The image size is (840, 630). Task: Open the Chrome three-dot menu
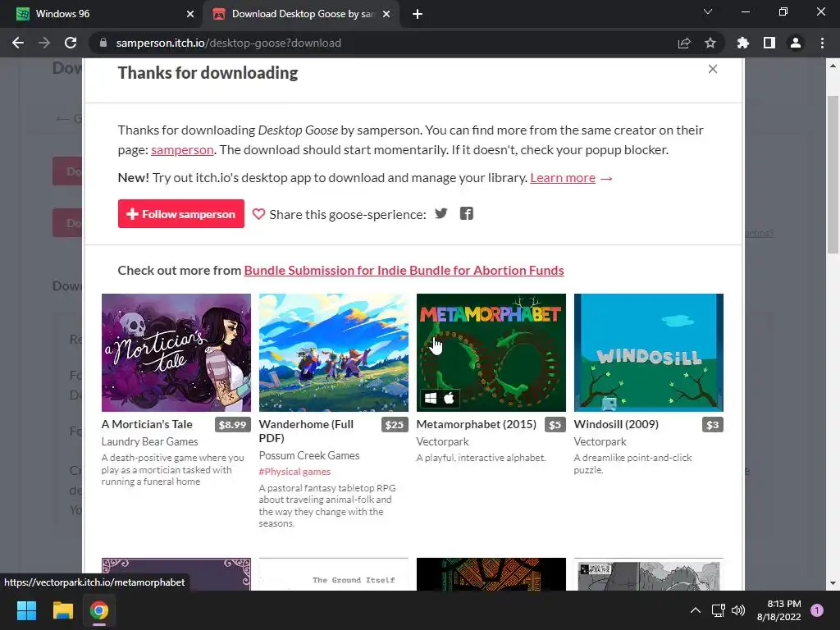pos(822,43)
